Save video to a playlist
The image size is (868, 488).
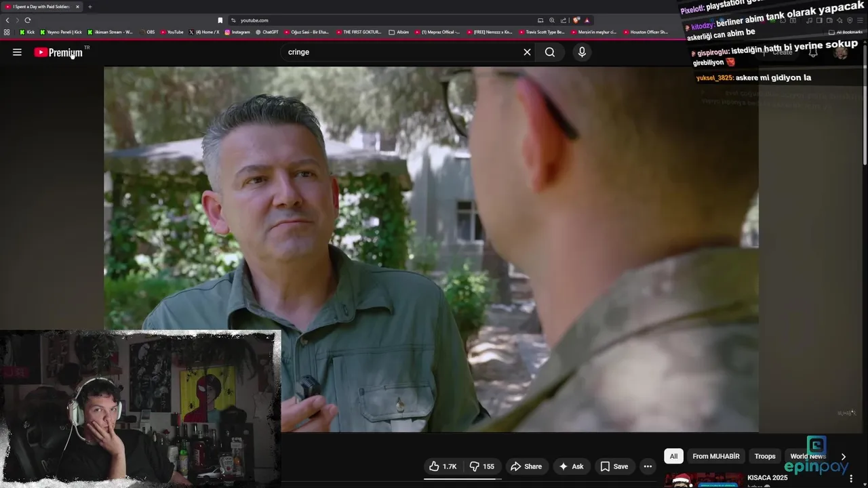(614, 466)
